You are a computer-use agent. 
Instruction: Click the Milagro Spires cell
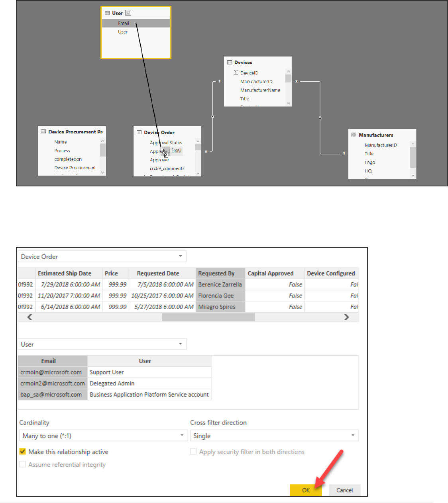click(x=220, y=307)
